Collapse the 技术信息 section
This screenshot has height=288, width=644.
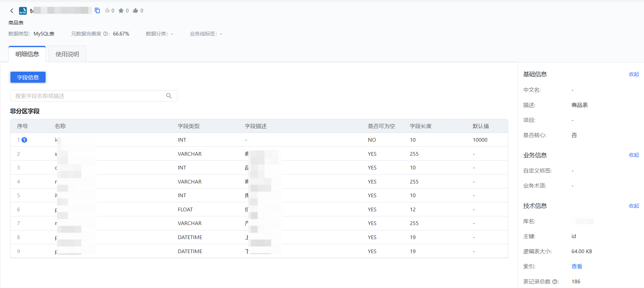click(x=634, y=206)
